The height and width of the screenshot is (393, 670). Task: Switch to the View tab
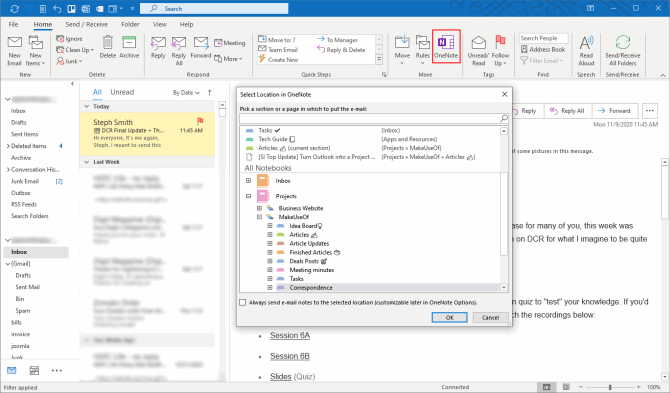[159, 24]
